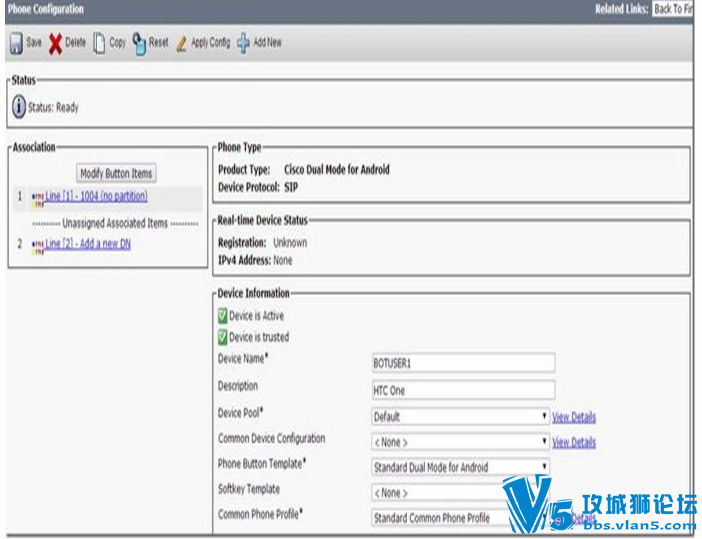Click the Unassigned Associated Items label
Screen dimensions: 702x539
point(115,223)
